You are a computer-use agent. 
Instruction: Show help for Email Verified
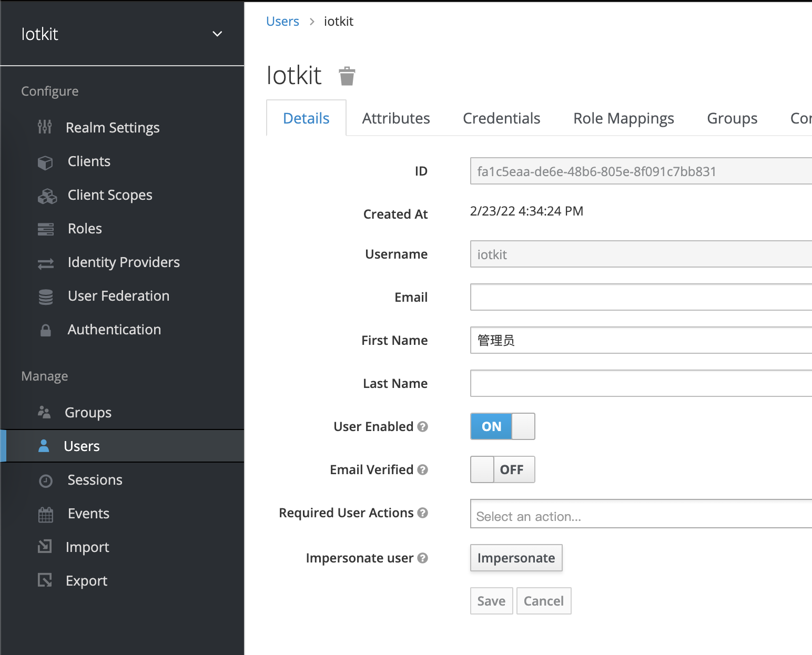[x=422, y=469]
